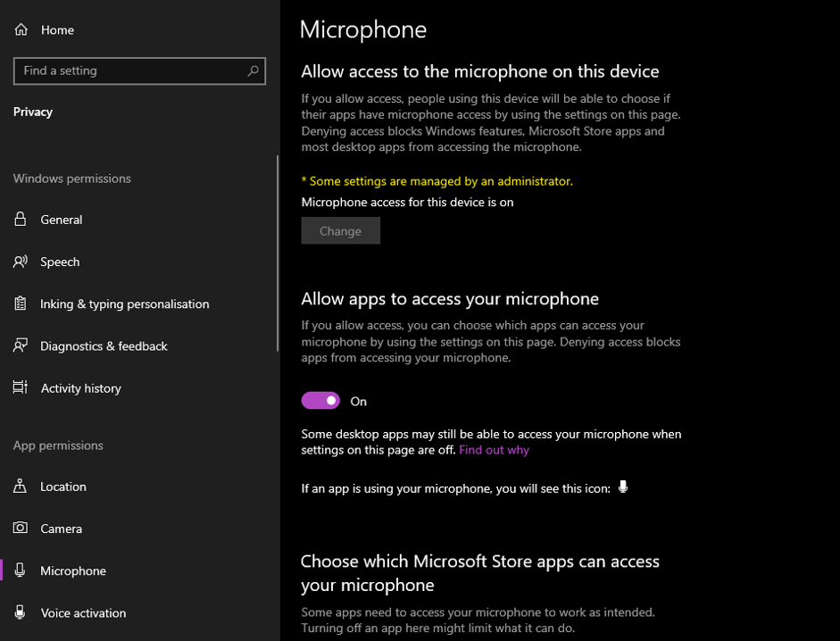Toggle off Allow apps to access your microphone

tap(320, 400)
